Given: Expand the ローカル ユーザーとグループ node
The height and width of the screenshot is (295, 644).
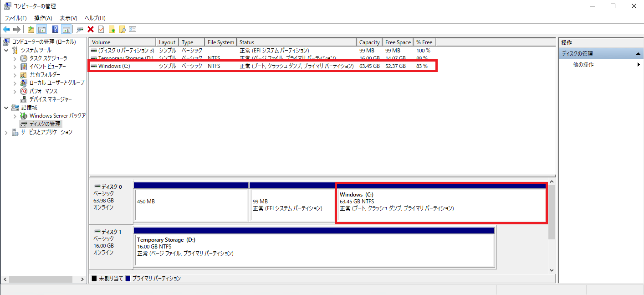Looking at the screenshot, I should [15, 83].
